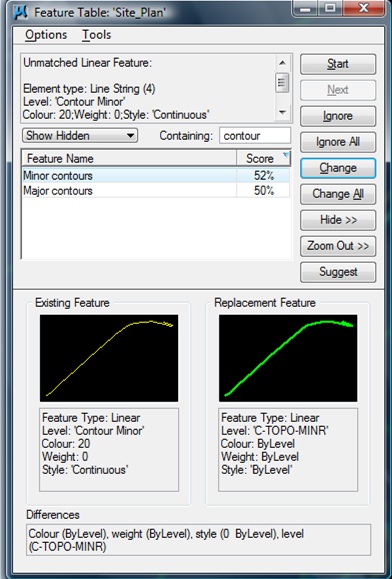
Task: Click the Feature Table window icon
Action: click(x=20, y=12)
